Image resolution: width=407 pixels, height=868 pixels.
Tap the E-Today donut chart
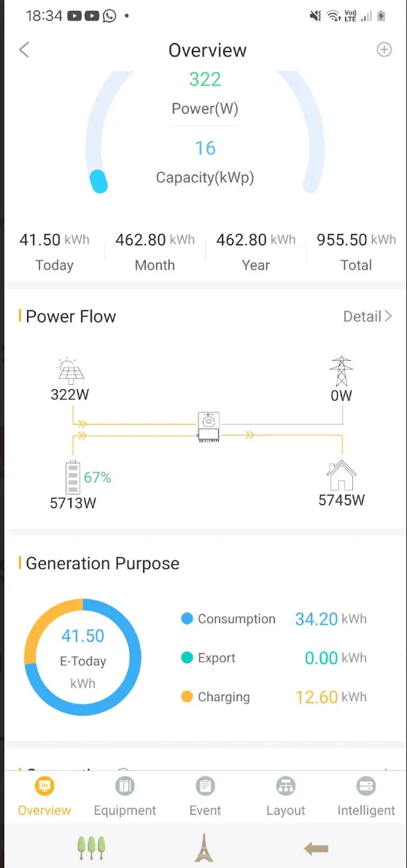83,657
